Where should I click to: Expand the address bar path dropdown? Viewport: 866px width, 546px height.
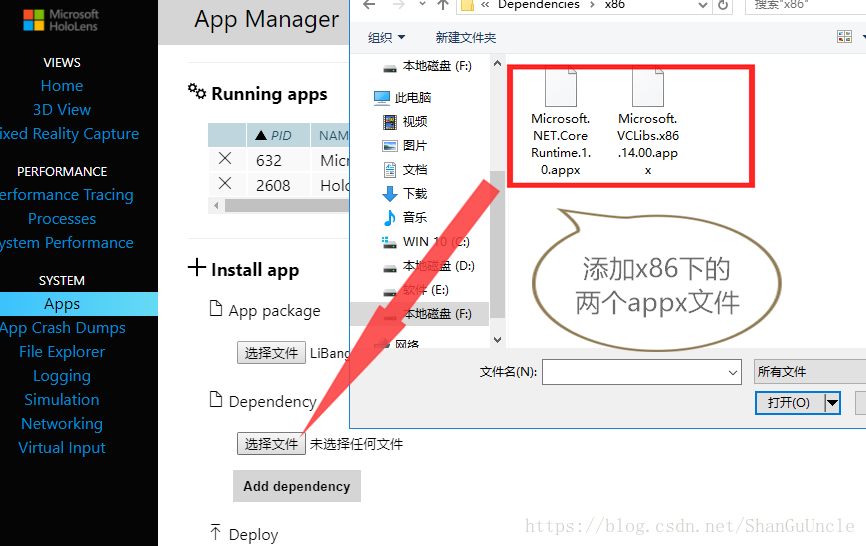coord(703,5)
